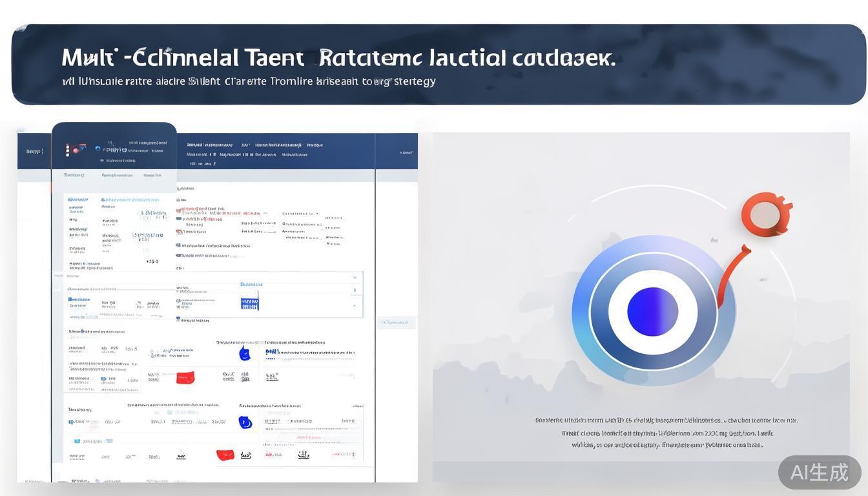868x496 pixels.
Task: Click the blue target bullseye center
Action: click(652, 312)
